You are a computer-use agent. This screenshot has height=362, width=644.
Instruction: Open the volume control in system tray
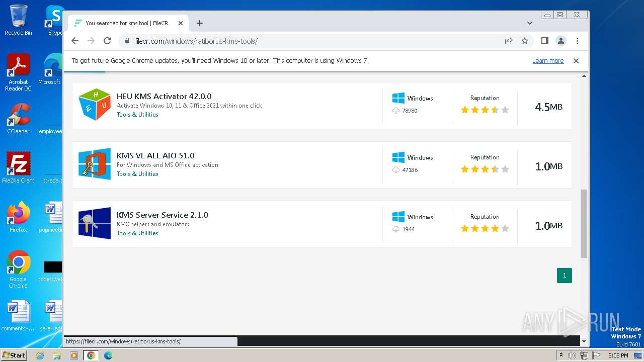click(x=572, y=355)
